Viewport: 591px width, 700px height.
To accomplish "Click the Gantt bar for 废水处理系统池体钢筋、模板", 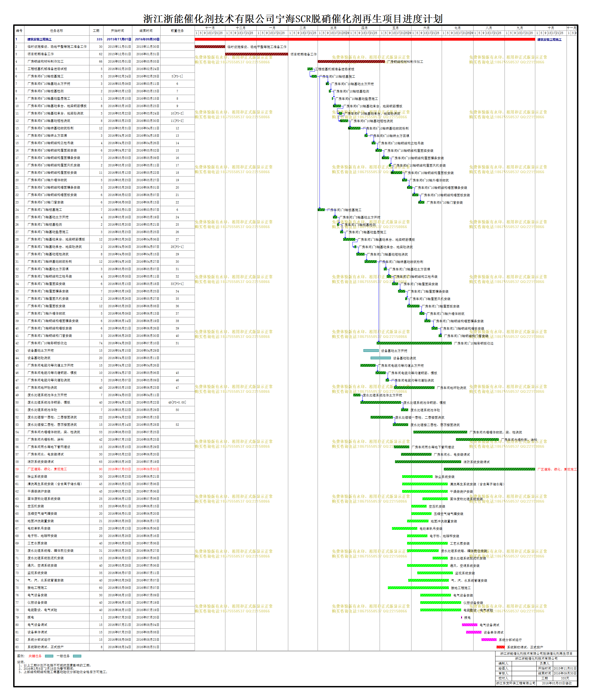I will click(381, 402).
